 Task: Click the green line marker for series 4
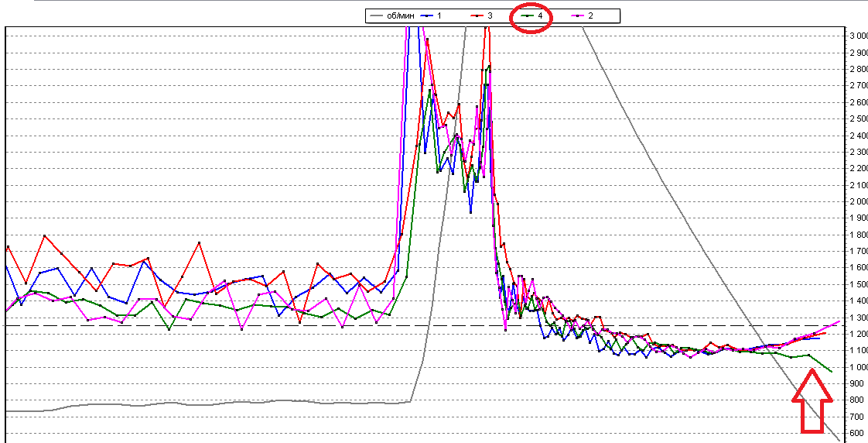tap(528, 16)
